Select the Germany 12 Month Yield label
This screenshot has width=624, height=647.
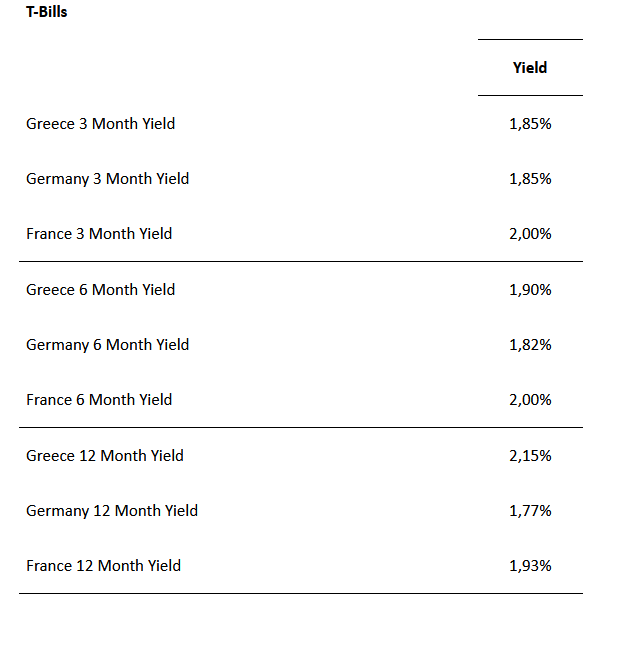112,511
